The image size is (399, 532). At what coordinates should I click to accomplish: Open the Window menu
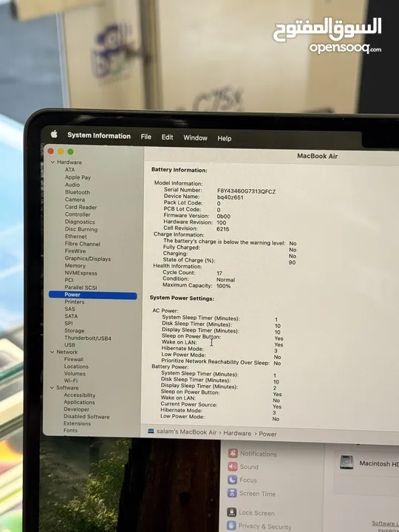[x=195, y=137]
